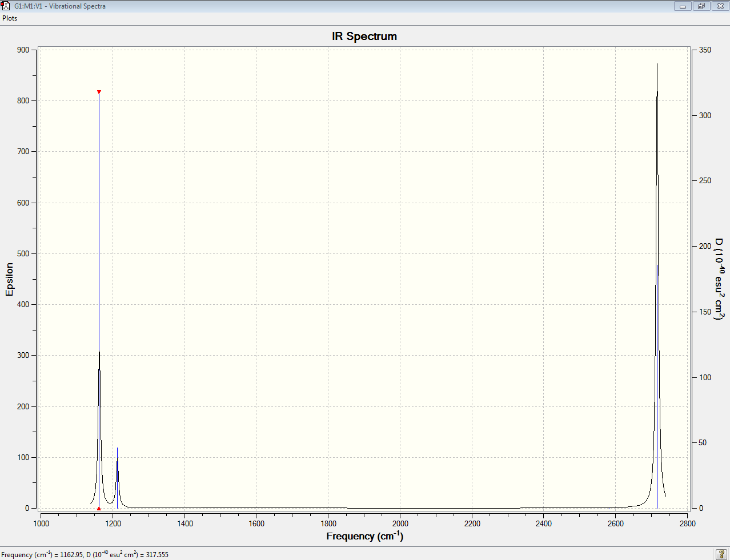Screen dimensions: 730x560
Task: Select the blue line peak near 2700
Action: click(x=657, y=388)
